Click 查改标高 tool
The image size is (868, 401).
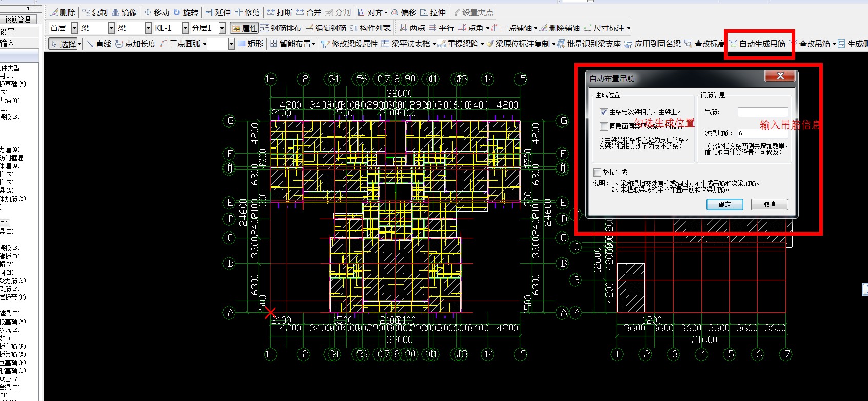pos(704,44)
